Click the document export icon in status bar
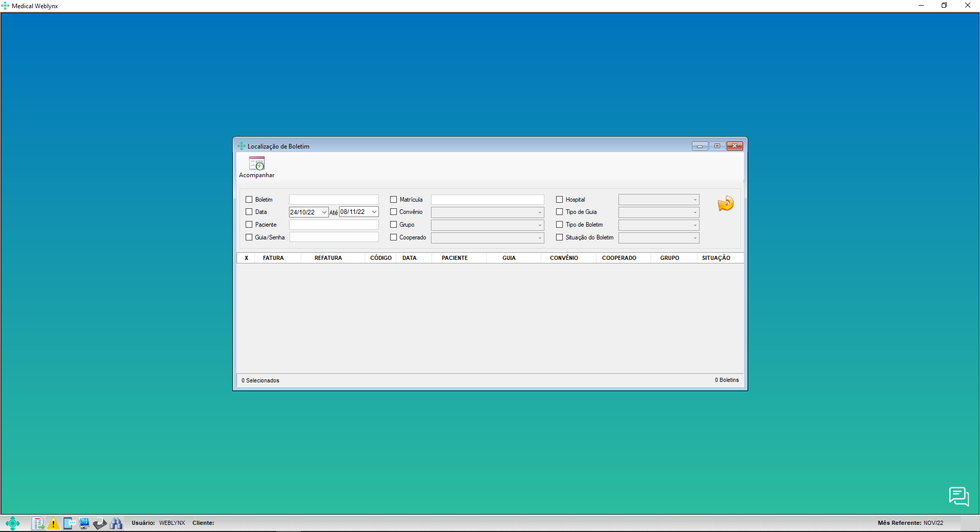980x532 pixels. pos(38,523)
